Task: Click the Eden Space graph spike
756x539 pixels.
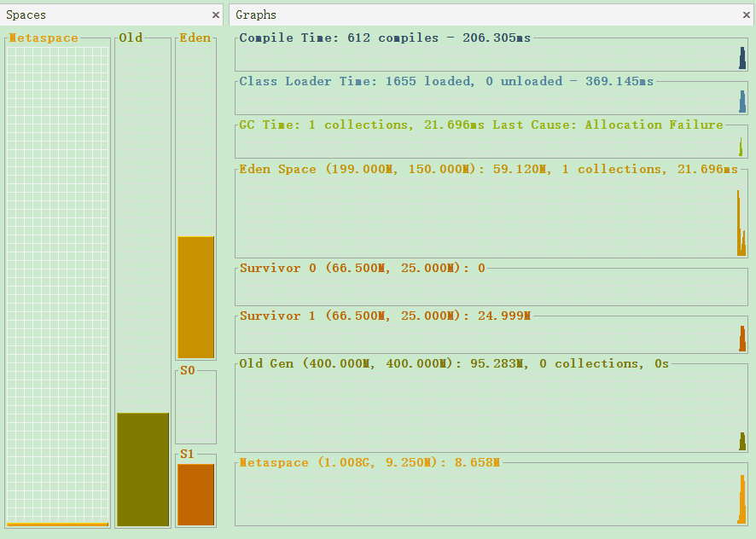Action: click(x=741, y=223)
